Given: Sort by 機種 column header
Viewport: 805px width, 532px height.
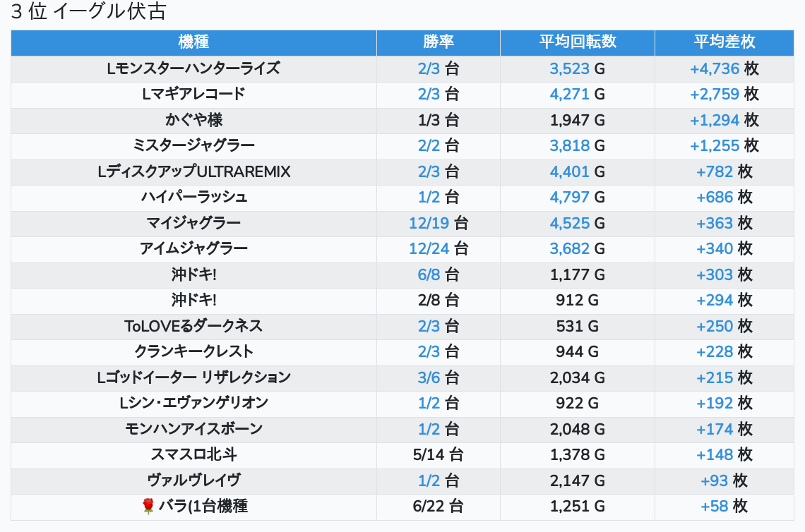Looking at the screenshot, I should 193,42.
